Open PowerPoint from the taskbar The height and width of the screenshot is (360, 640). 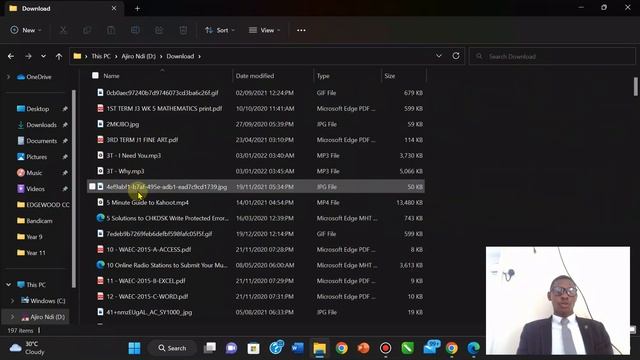(x=363, y=348)
